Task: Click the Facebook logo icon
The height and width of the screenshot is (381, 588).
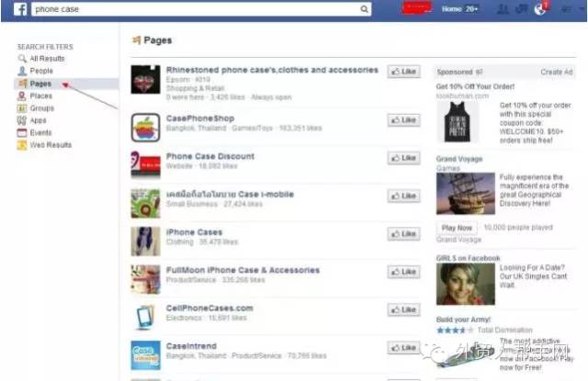Action: 20,9
